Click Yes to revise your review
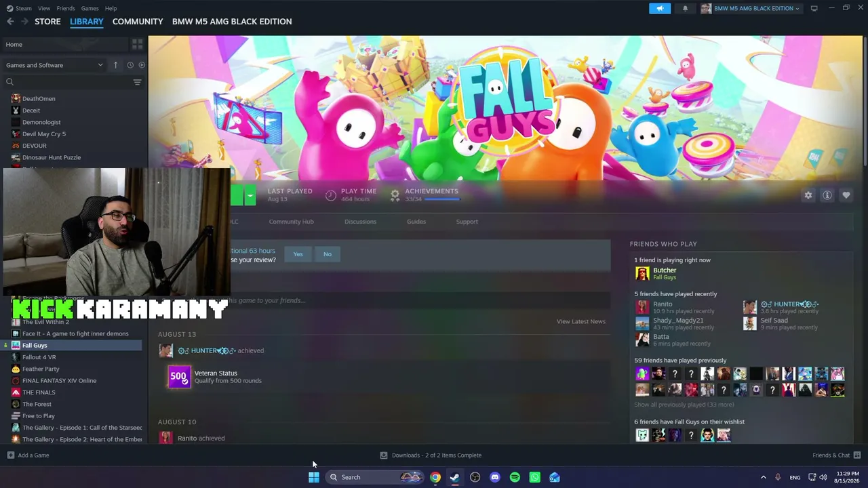This screenshot has width=868, height=488. [x=298, y=254]
